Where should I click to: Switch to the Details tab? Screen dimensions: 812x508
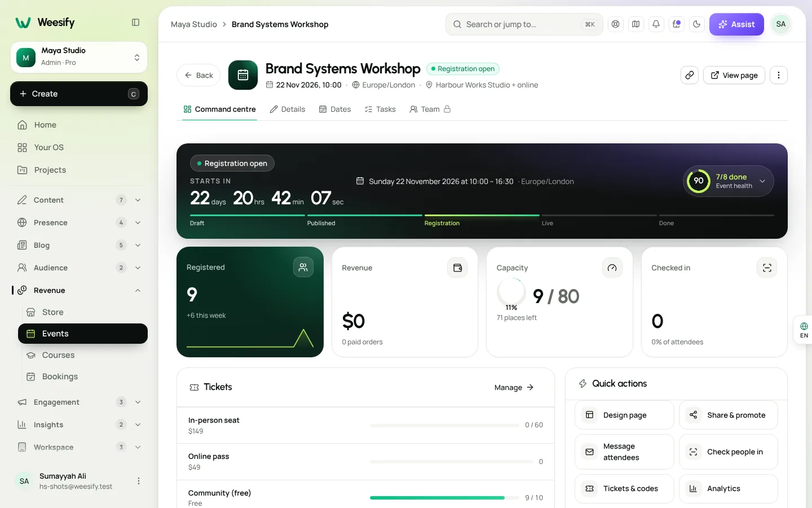[288, 109]
